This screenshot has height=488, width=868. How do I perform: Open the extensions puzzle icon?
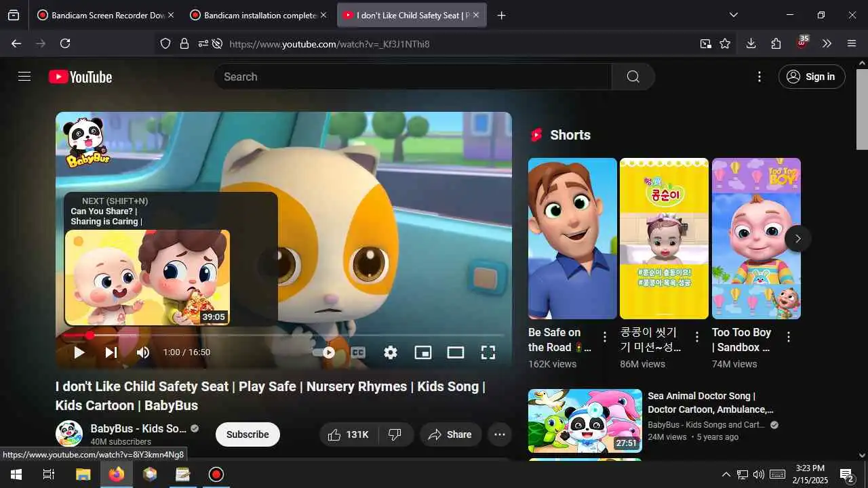click(x=776, y=43)
